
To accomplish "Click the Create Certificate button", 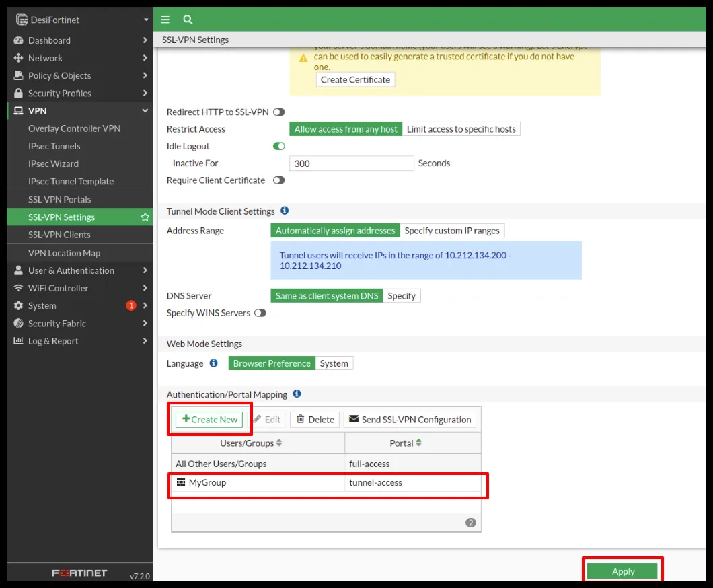I will coord(355,79).
